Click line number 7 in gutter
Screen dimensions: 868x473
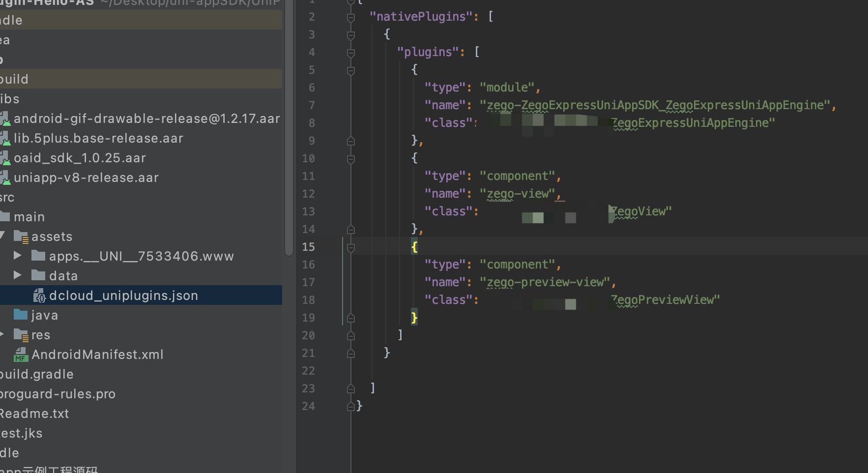pos(312,105)
